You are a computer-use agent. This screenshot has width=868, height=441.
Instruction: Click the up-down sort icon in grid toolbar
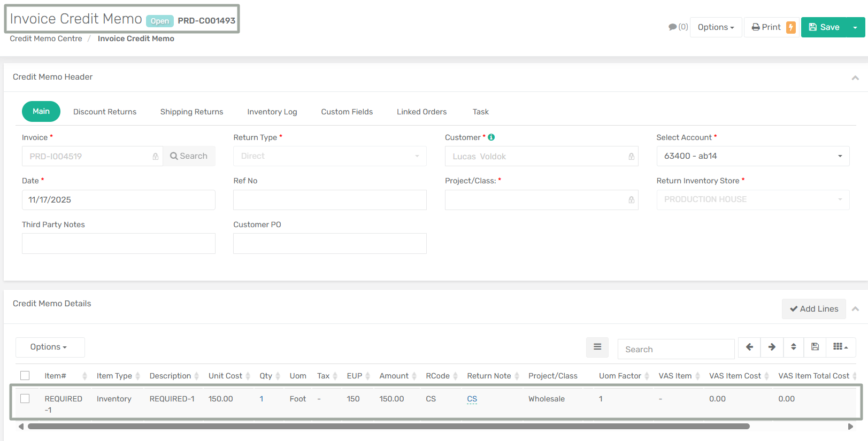794,347
